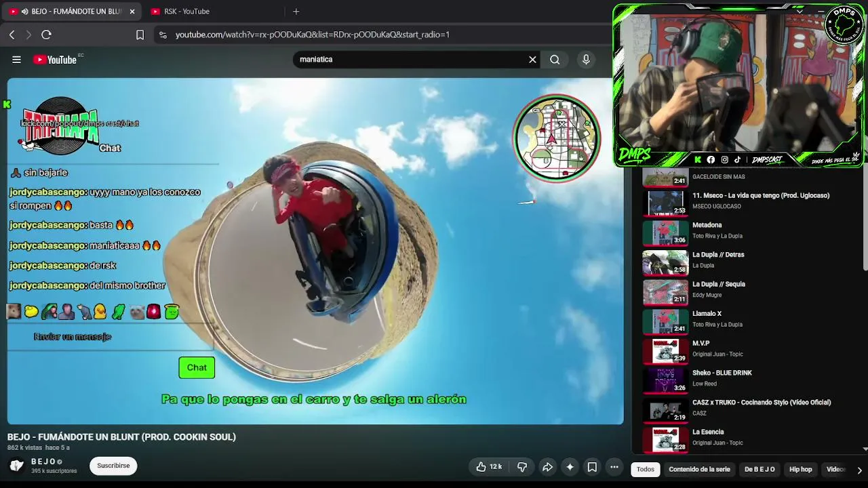The height and width of the screenshot is (488, 868).
Task: Go back to the previous page
Action: 12,35
